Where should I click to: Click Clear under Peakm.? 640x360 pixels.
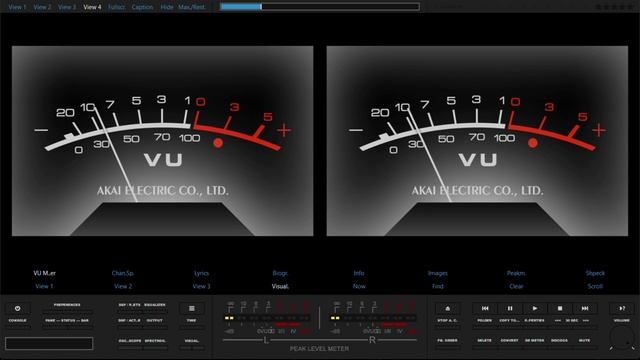(x=516, y=286)
